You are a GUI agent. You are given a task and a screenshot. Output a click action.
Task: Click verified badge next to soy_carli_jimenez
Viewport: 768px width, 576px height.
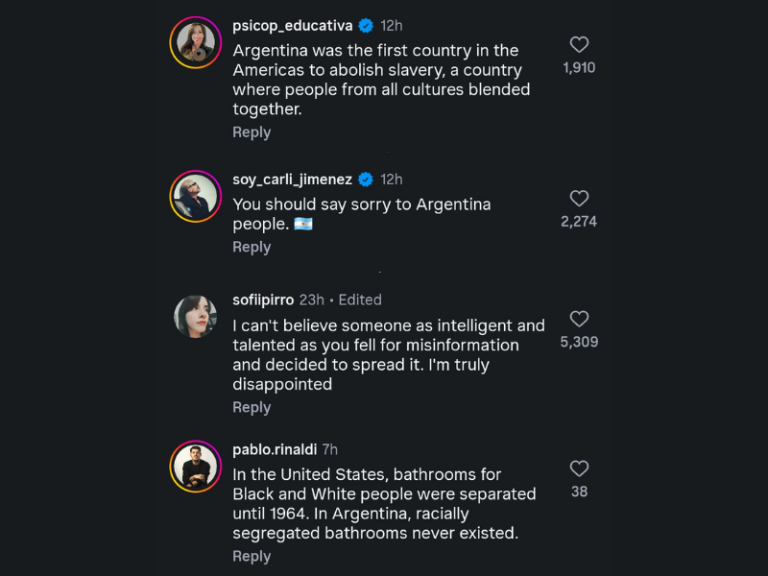click(x=365, y=180)
